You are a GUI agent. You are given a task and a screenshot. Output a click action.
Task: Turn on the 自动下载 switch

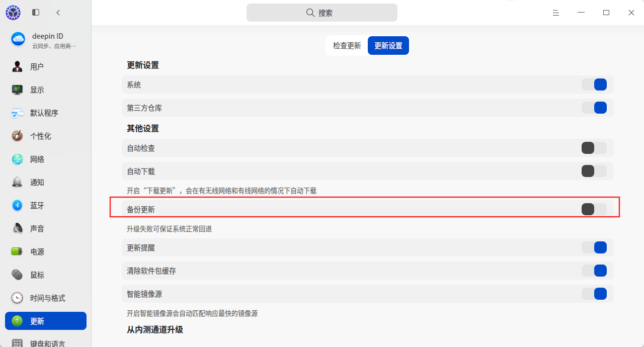click(594, 171)
